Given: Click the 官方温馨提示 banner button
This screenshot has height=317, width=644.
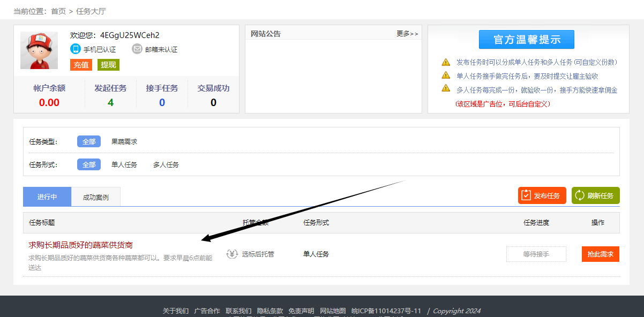Looking at the screenshot, I should [x=527, y=40].
